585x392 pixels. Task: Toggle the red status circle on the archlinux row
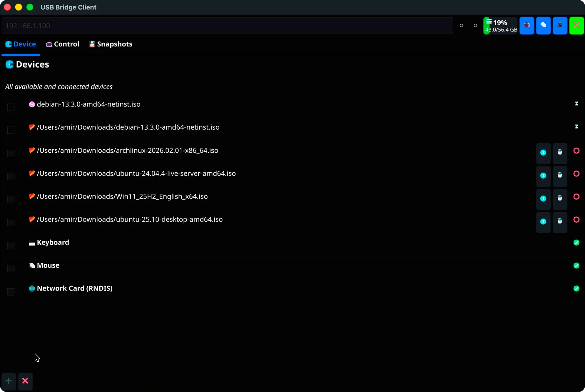[576, 151]
